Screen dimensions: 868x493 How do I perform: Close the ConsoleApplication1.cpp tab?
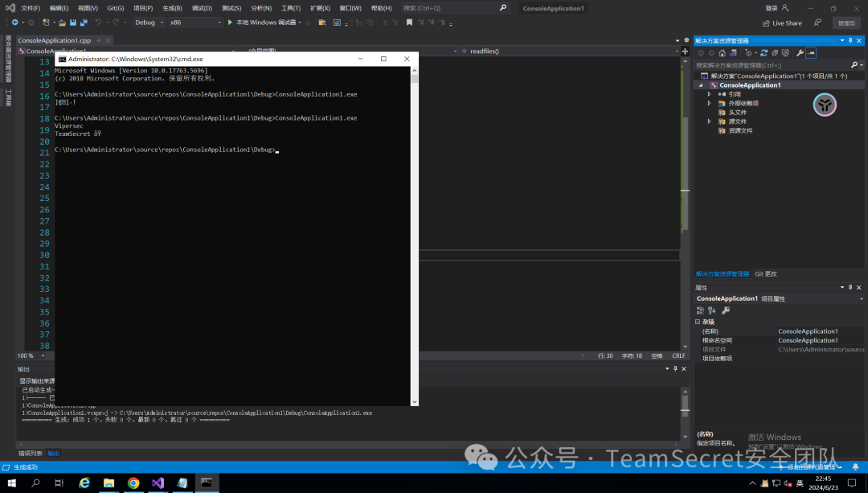108,40
